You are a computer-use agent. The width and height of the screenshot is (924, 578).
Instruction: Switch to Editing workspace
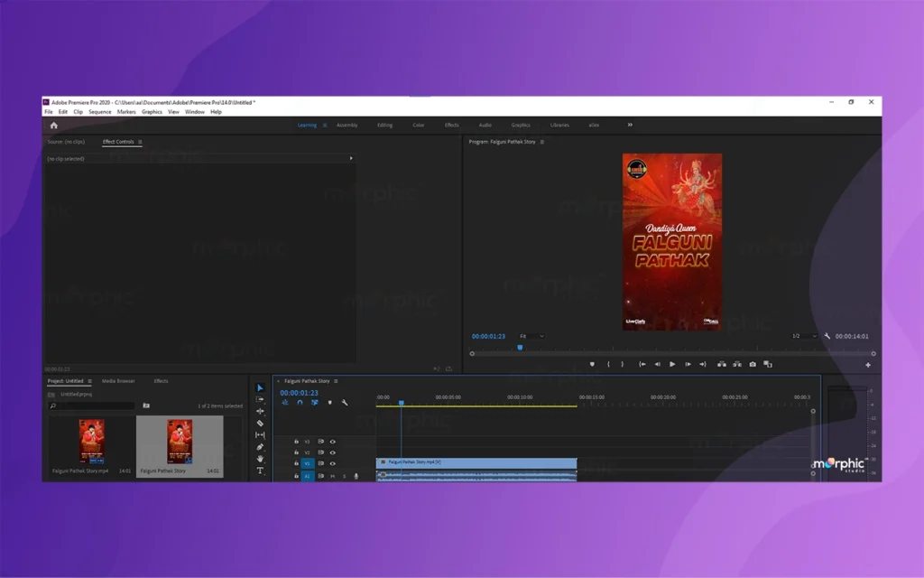tap(384, 125)
